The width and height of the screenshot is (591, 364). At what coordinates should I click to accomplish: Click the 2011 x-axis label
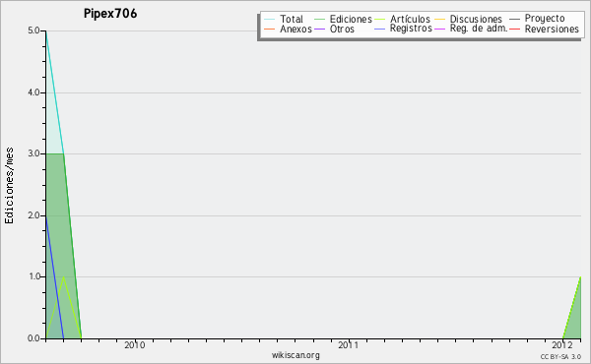point(349,345)
